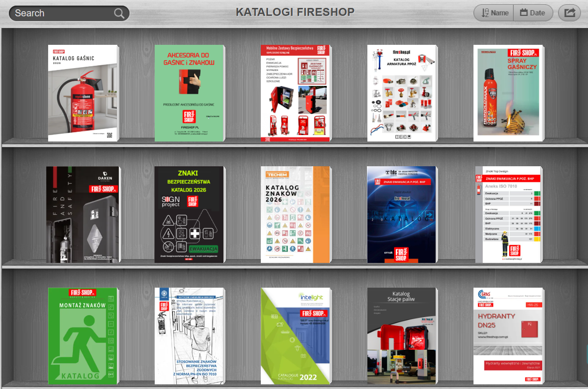Screen dimensions: 588x389
Task: Open the Katalog Armatura PPOŻ catalog
Action: pos(401,93)
